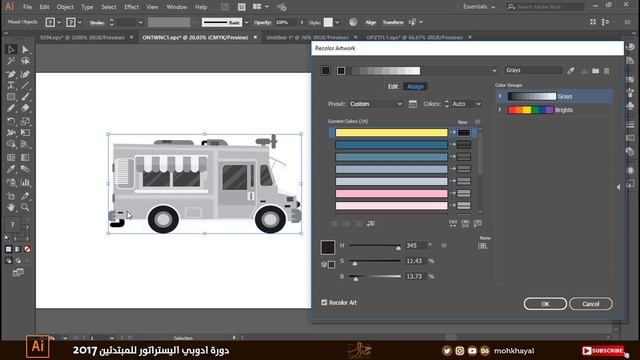Image resolution: width=640 pixels, height=360 pixels.
Task: Click the Subscribe button in bottom banner
Action: [x=603, y=351]
